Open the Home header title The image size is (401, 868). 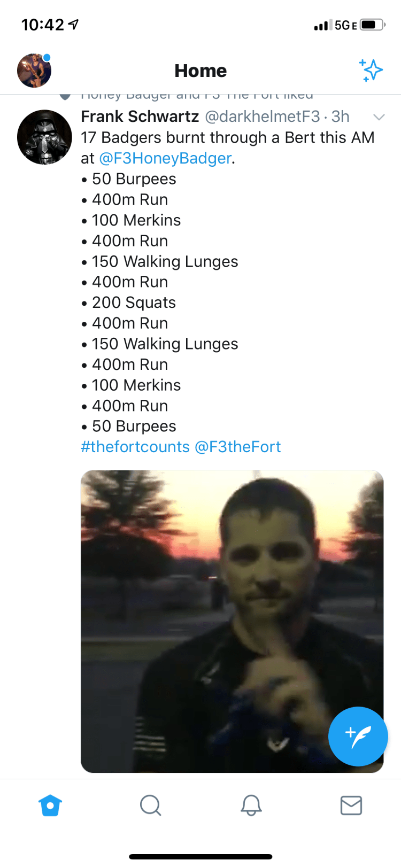(x=200, y=70)
